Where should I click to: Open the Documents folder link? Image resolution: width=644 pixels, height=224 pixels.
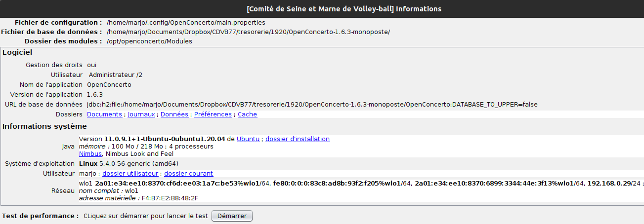(104, 114)
